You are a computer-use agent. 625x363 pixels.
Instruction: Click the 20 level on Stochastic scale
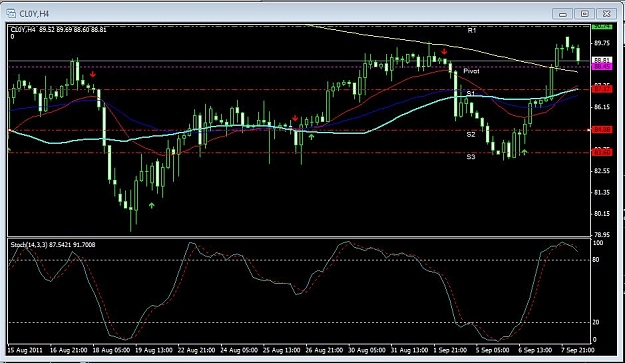point(596,322)
